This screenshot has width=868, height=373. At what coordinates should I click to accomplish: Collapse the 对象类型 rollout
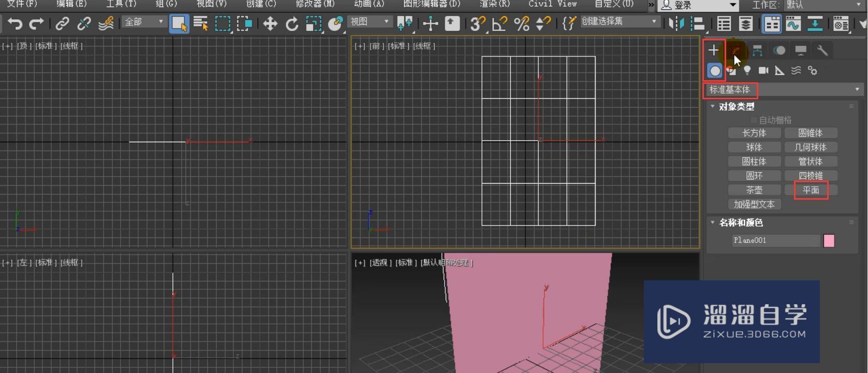737,107
